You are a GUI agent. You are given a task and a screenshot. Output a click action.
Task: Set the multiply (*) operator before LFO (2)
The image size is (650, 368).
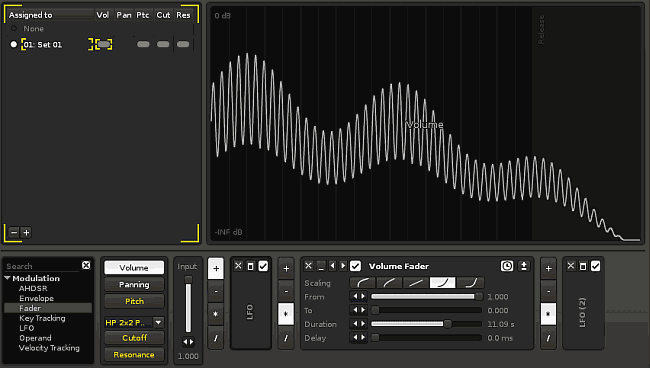548,314
